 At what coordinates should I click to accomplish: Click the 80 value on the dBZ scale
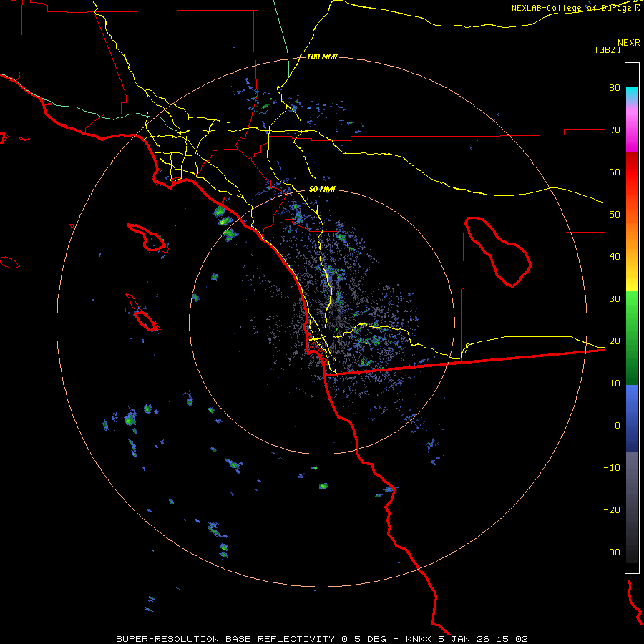tap(615, 87)
